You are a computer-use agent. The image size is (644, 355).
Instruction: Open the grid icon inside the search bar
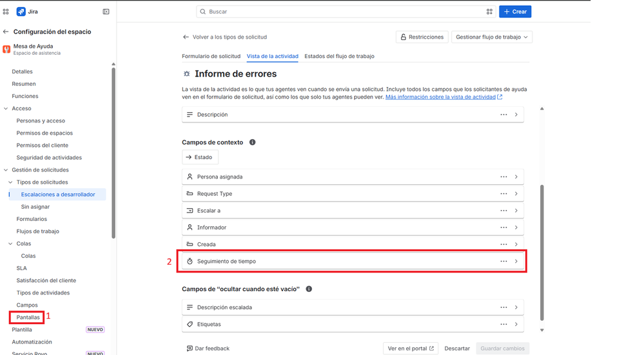pyautogui.click(x=489, y=12)
